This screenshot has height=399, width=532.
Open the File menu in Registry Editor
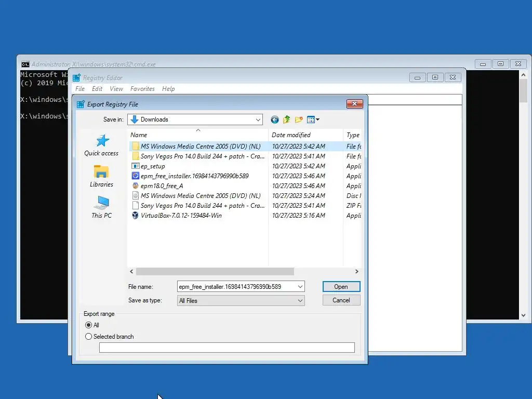(80, 88)
